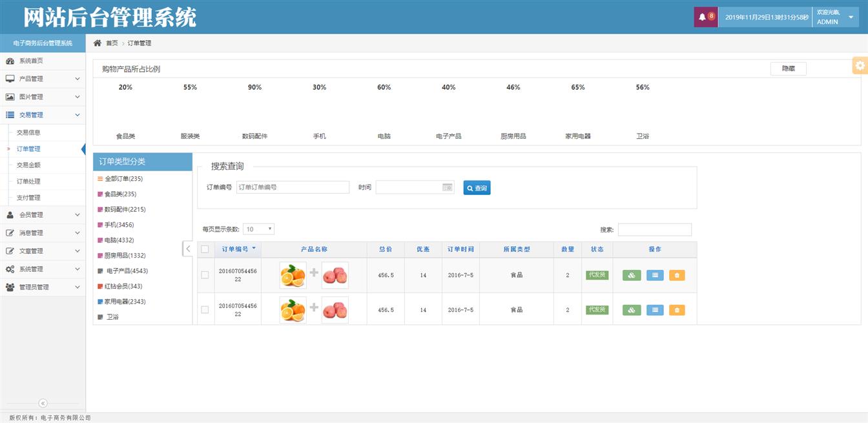Expand 图片管理 with its chevron
The height and width of the screenshot is (423, 868).
[77, 97]
